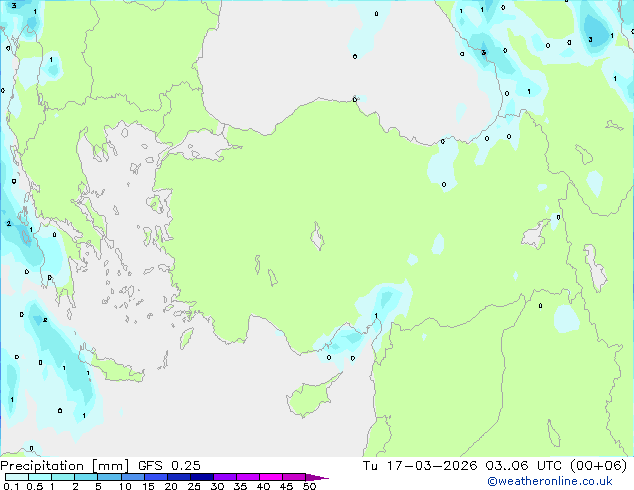Click the legend value '25'

coord(194,486)
